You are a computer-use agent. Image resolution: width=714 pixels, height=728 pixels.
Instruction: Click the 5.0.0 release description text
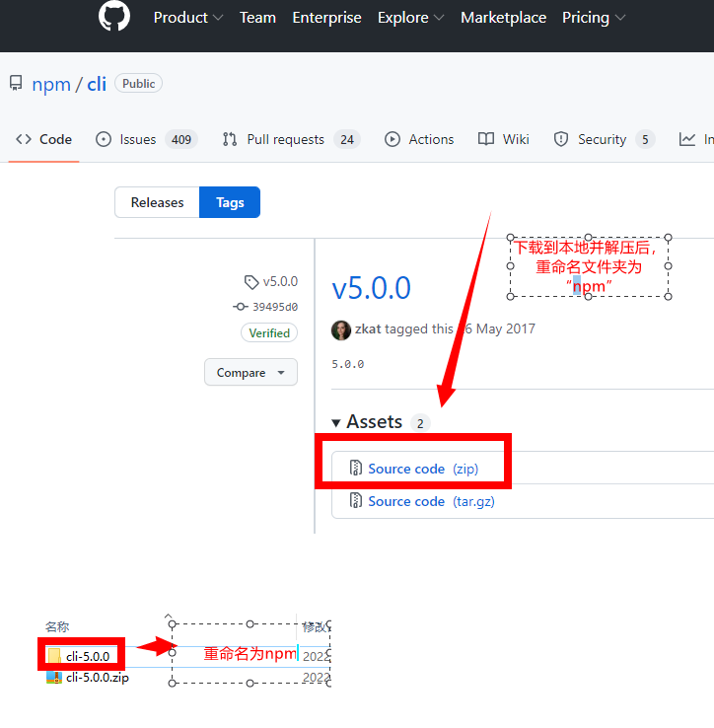click(348, 364)
